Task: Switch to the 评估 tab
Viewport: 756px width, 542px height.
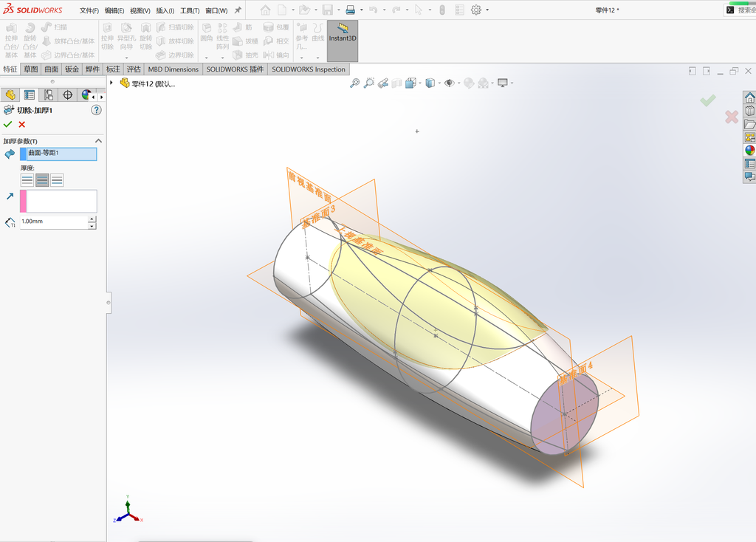Action: (134, 69)
